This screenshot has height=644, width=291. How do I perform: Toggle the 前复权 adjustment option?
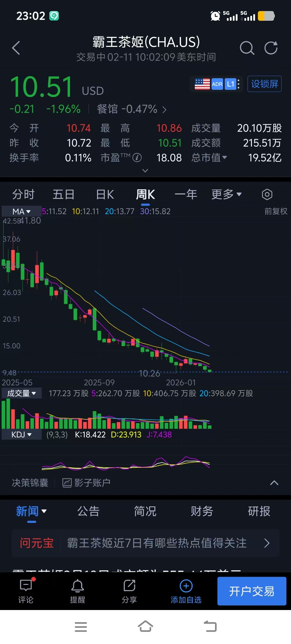click(276, 211)
